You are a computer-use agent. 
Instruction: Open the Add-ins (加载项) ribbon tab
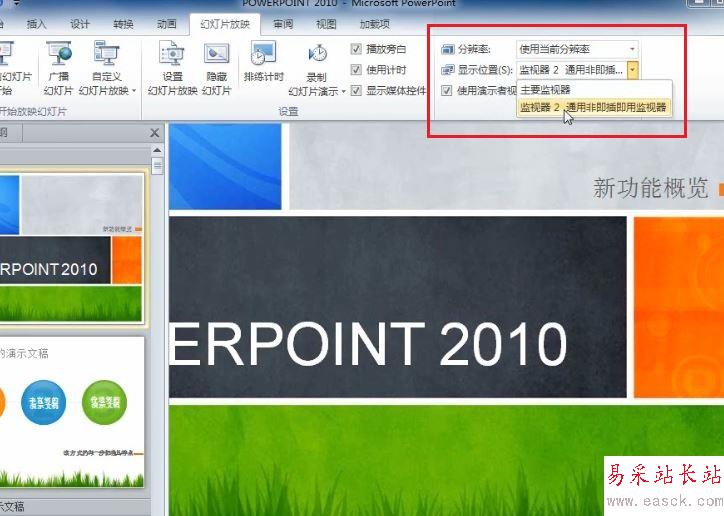(x=375, y=24)
